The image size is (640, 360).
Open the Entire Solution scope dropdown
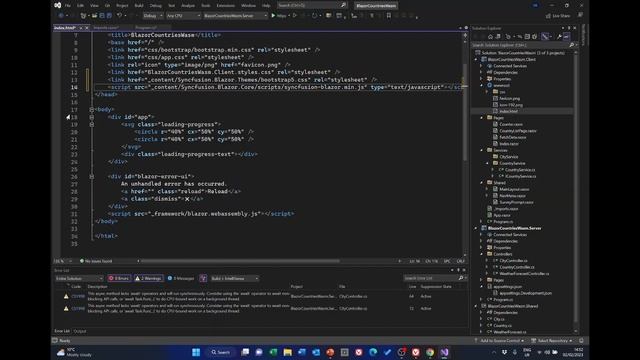[79, 278]
